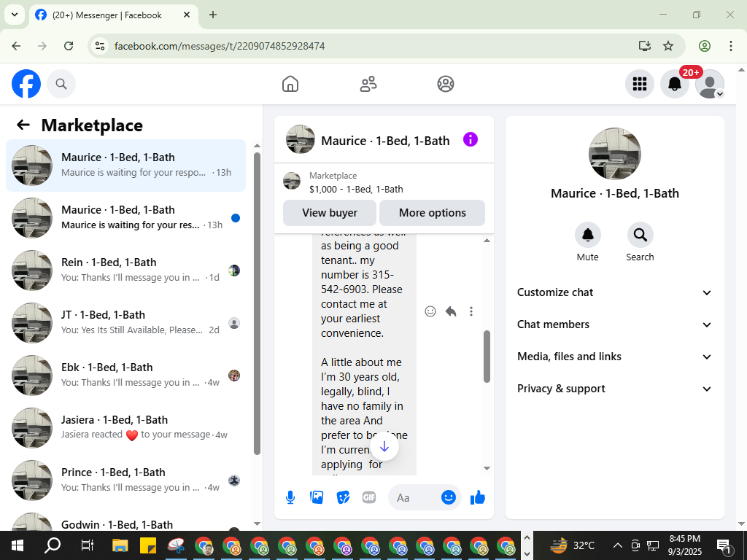
Task: Open Sticky Notes from the taskbar
Action: [148, 545]
